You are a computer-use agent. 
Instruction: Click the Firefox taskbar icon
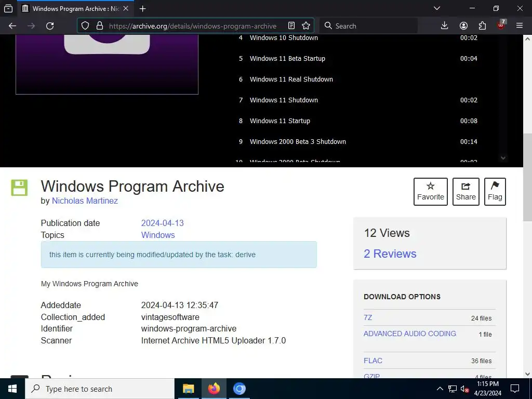pyautogui.click(x=214, y=389)
